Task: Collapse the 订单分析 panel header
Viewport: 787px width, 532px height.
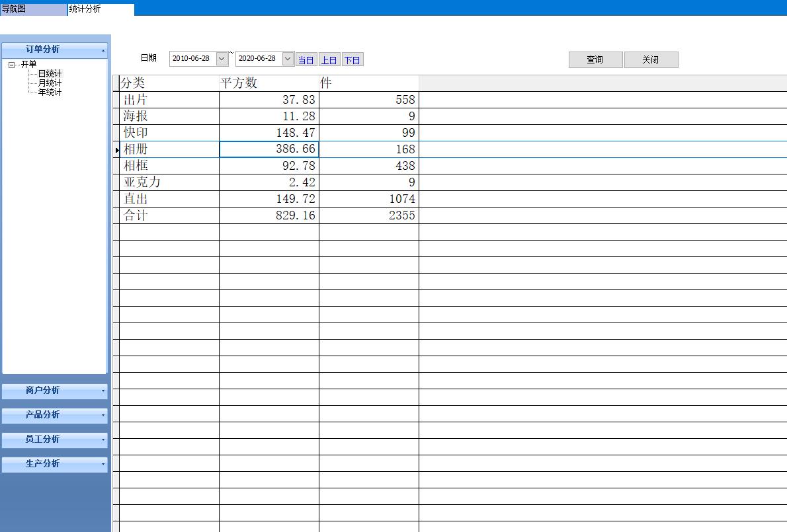Action: point(54,50)
